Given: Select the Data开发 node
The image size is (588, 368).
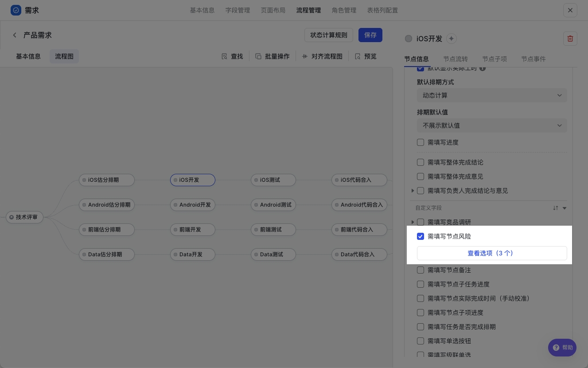Looking at the screenshot, I should pos(193,254).
